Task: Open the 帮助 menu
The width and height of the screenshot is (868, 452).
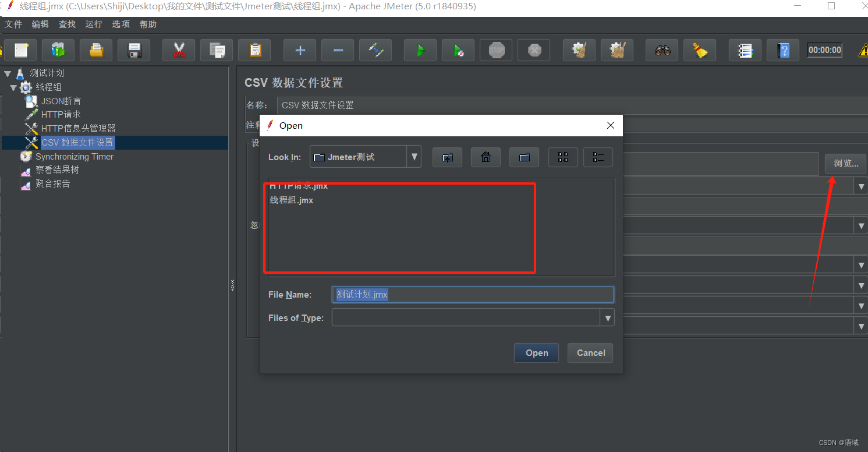Action: coord(148,24)
